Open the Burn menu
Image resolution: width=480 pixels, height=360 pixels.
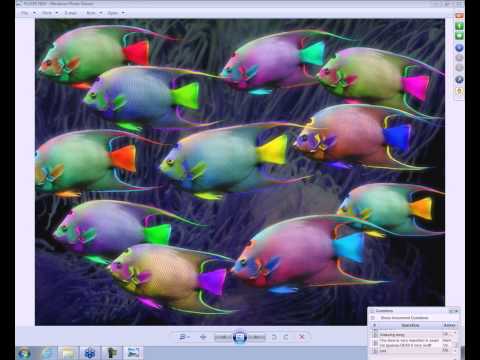pos(90,13)
